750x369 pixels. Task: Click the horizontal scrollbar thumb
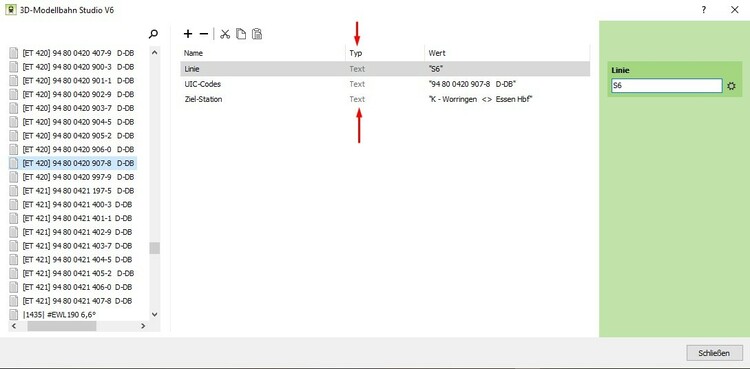(x=62, y=326)
